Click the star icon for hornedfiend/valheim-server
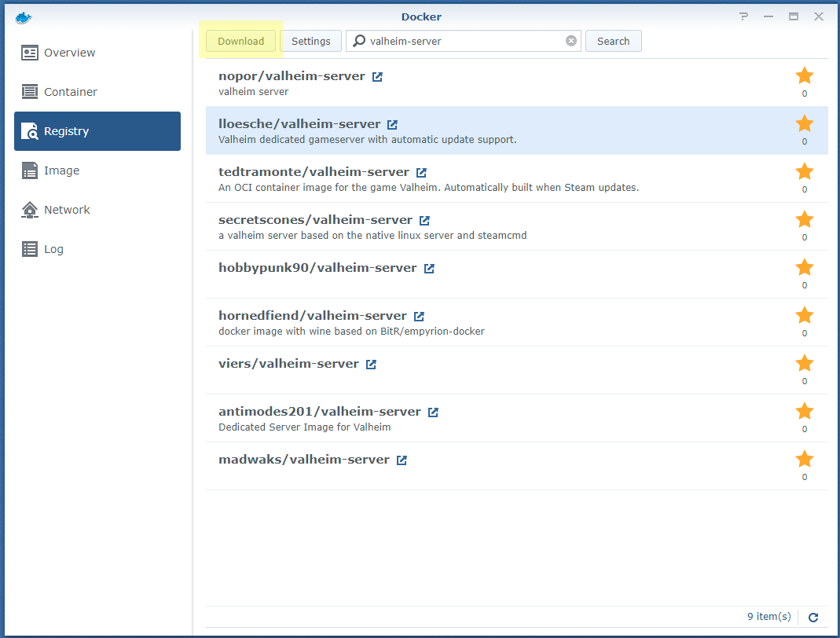 click(804, 315)
